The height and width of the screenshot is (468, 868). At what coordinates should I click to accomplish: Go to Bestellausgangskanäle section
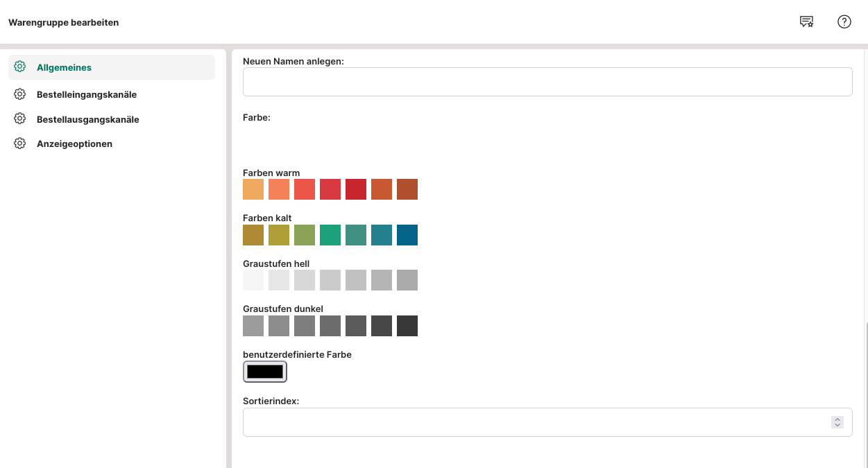tap(87, 119)
